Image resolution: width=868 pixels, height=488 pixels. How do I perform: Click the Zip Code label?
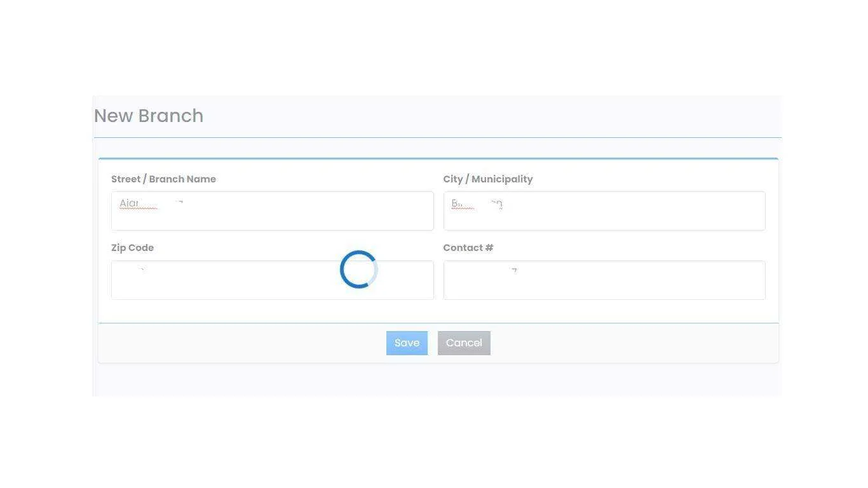coord(132,248)
